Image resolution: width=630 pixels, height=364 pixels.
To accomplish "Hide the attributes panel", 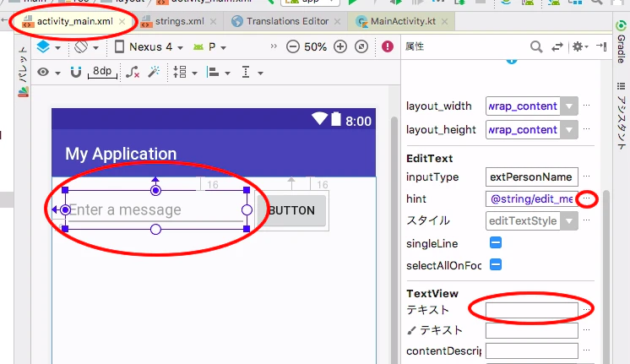I will point(601,46).
